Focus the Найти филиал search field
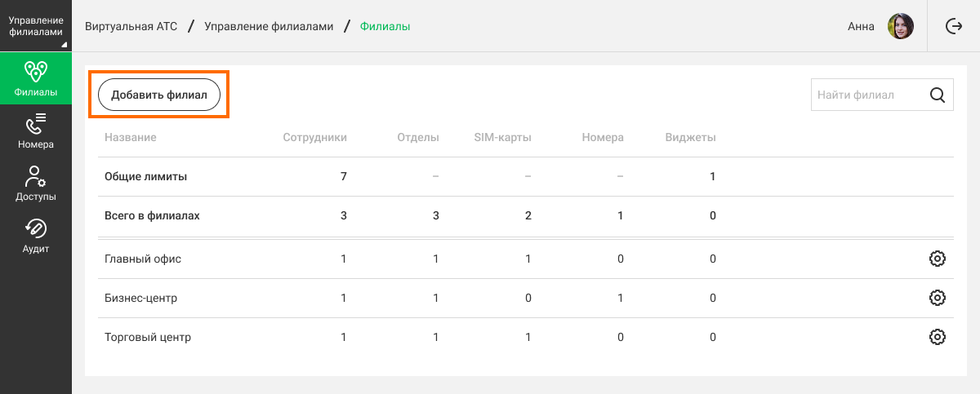 click(870, 95)
